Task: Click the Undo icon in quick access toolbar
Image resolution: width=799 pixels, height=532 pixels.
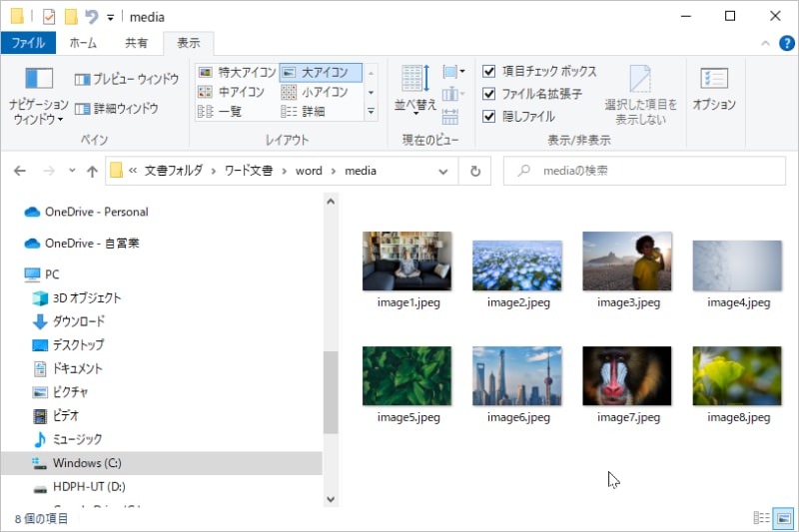Action: point(92,17)
